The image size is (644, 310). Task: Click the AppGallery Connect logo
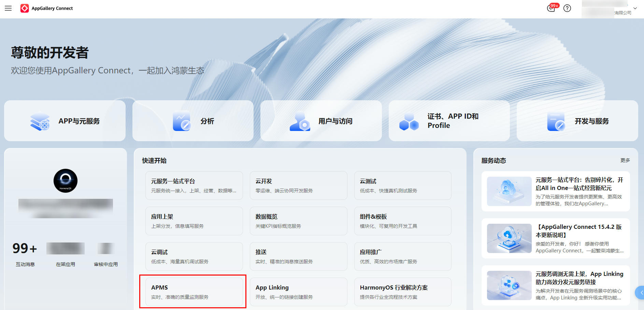tap(25, 8)
